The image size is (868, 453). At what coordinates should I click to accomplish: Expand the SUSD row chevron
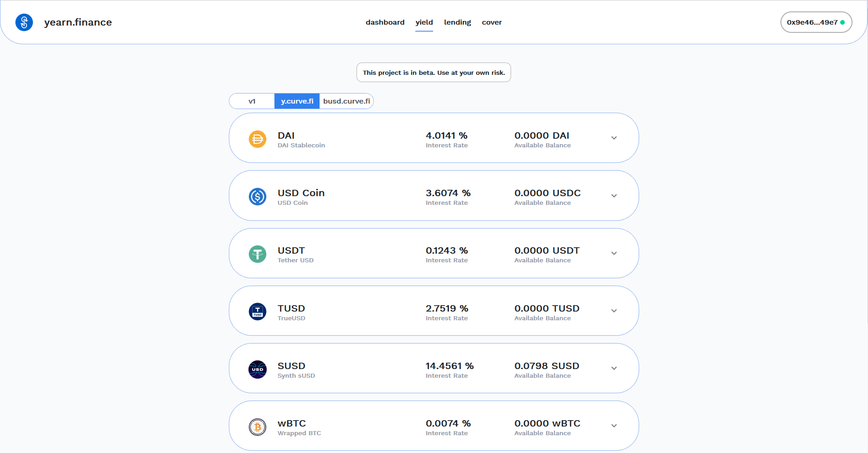[614, 368]
